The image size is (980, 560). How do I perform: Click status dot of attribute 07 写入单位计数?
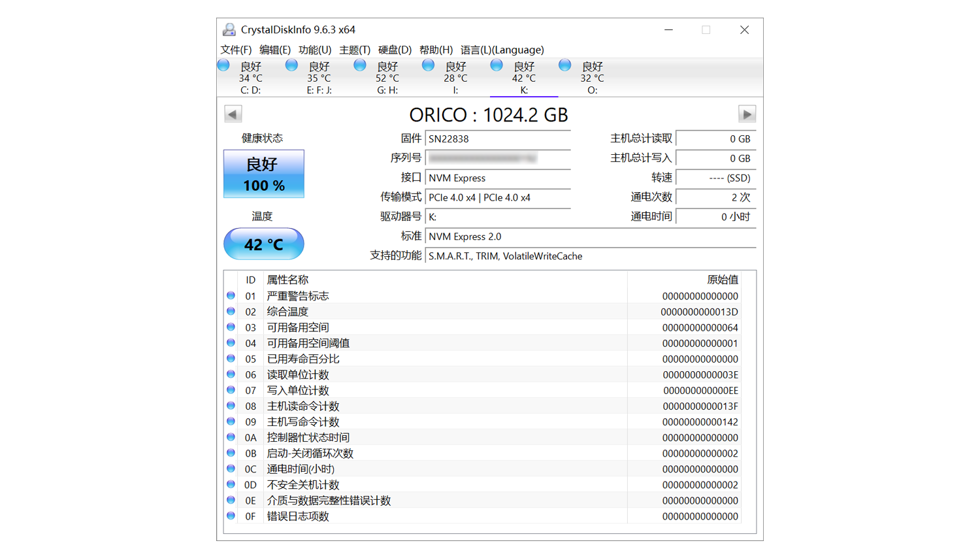(231, 389)
